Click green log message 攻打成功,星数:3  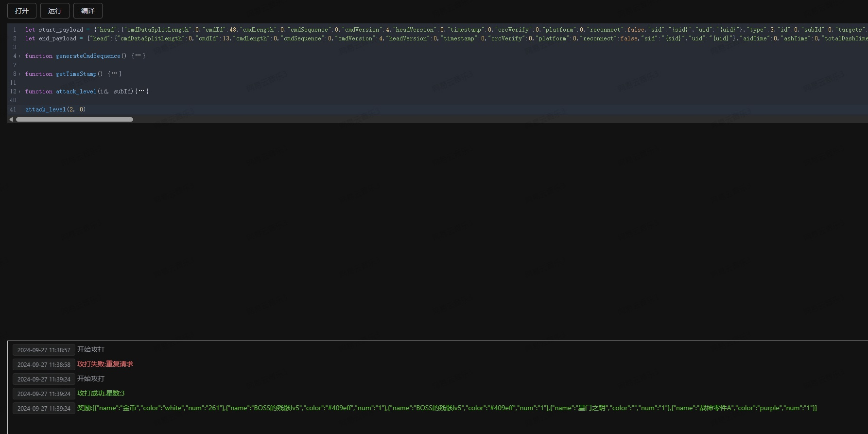101,393
